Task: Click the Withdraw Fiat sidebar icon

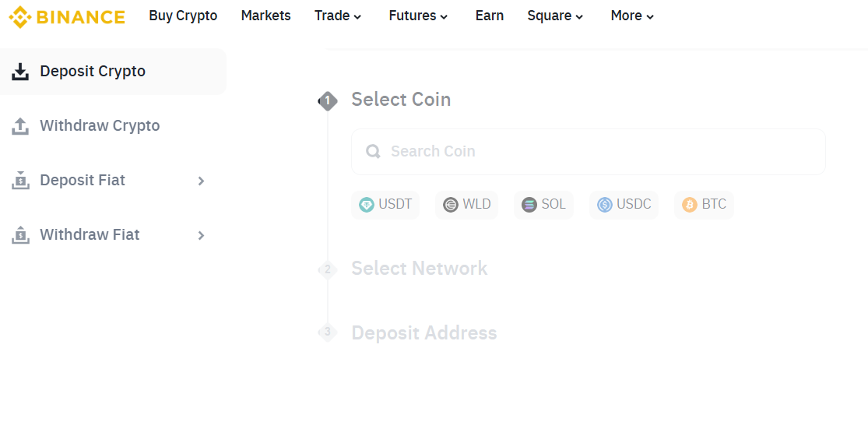Action: 20,235
